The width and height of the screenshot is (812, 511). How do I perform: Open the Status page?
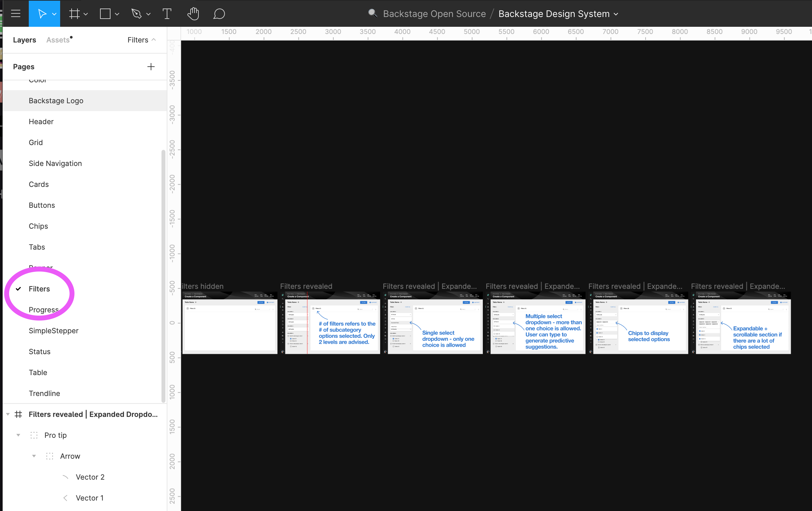click(85, 352)
